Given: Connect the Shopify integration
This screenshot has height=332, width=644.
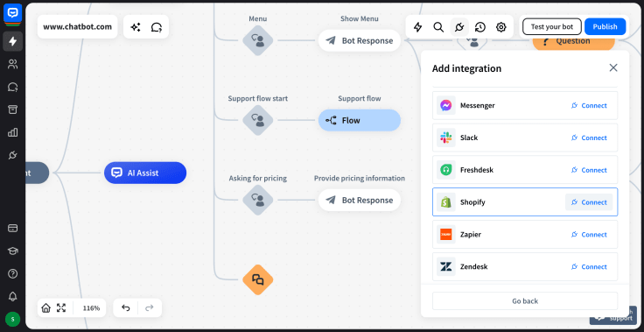Looking at the screenshot, I should click(x=589, y=202).
